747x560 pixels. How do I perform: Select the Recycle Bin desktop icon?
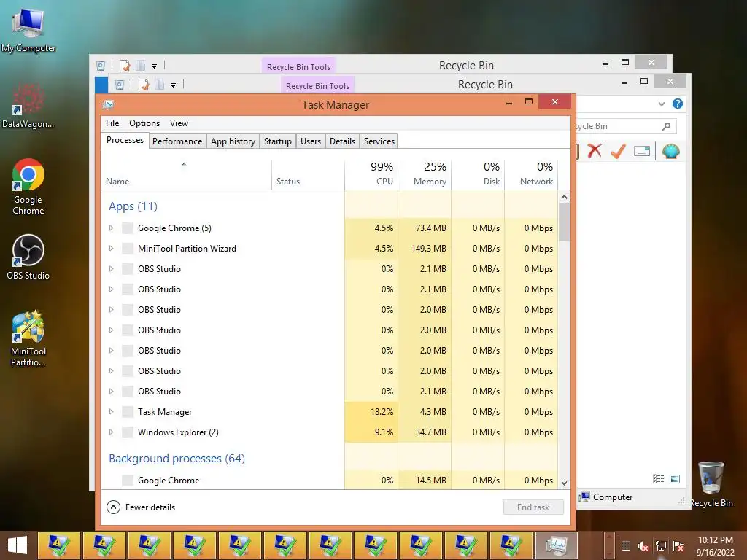point(711,484)
